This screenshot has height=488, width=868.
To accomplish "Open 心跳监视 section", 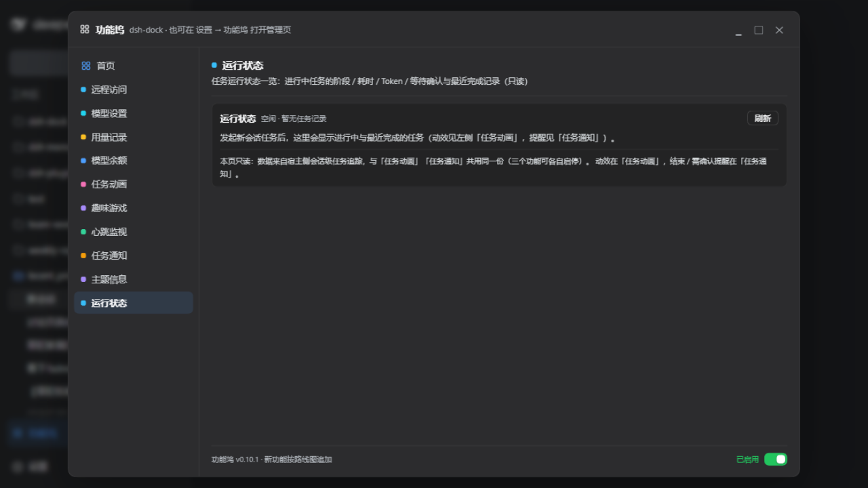I will click(x=134, y=232).
